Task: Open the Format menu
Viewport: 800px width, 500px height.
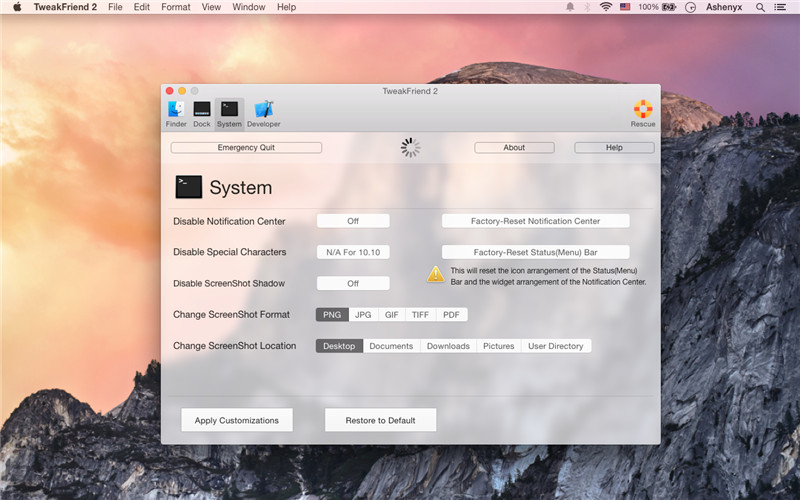Action: pyautogui.click(x=176, y=7)
